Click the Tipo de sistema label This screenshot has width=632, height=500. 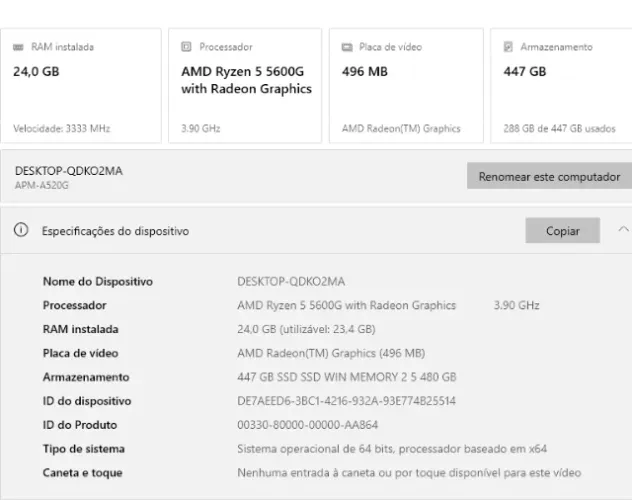(83, 449)
